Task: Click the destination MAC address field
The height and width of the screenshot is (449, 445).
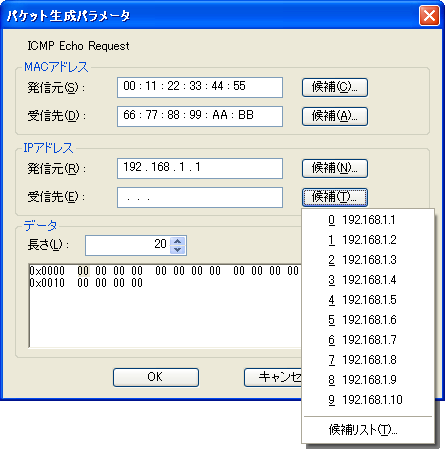Action: pos(200,116)
